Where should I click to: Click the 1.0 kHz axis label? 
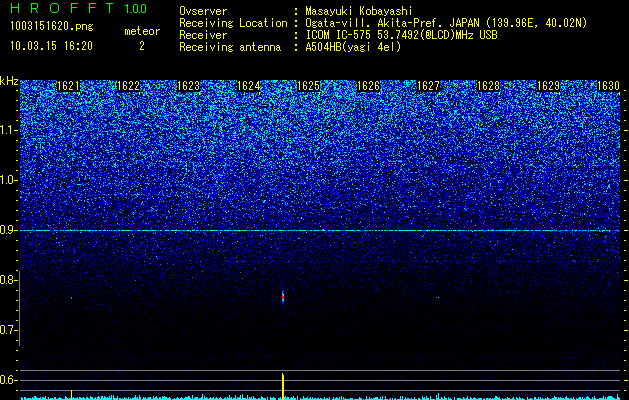(x=8, y=180)
